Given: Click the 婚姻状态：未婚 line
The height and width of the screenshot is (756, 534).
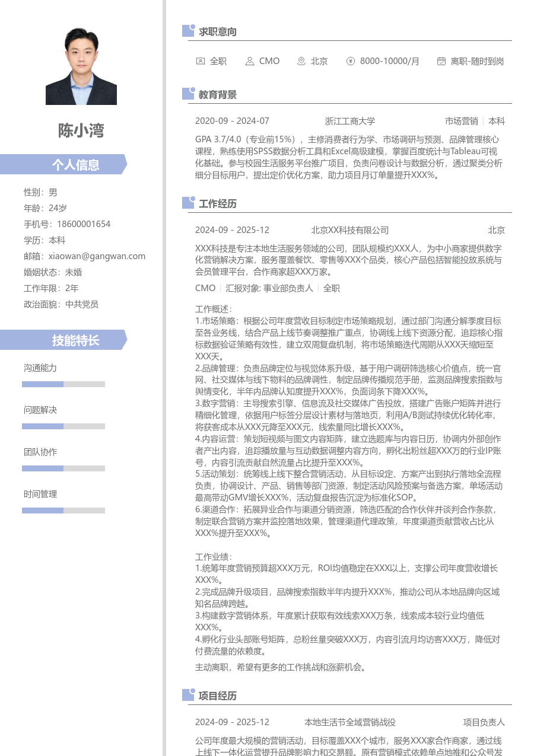Looking at the screenshot, I should (x=53, y=272).
